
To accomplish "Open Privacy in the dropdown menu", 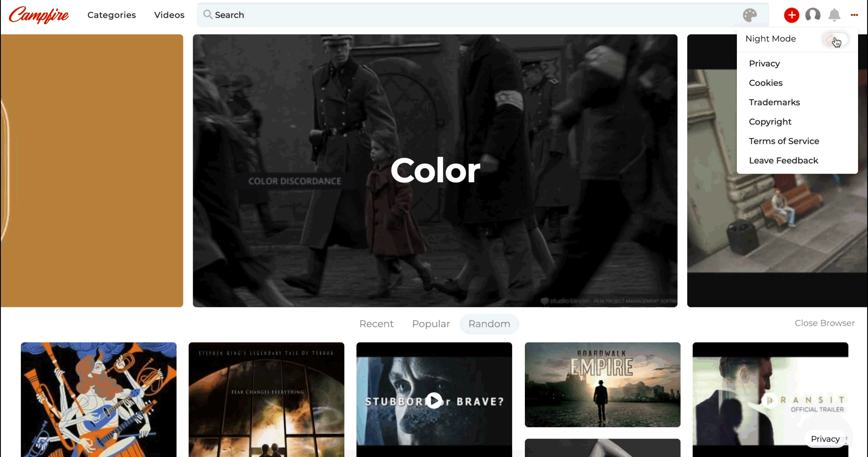I will click(764, 63).
